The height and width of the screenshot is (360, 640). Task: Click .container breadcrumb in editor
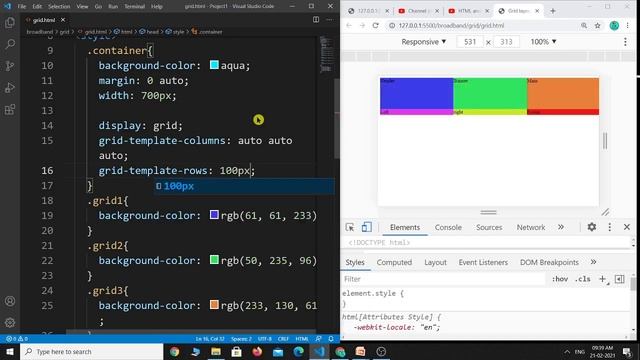(207, 31)
